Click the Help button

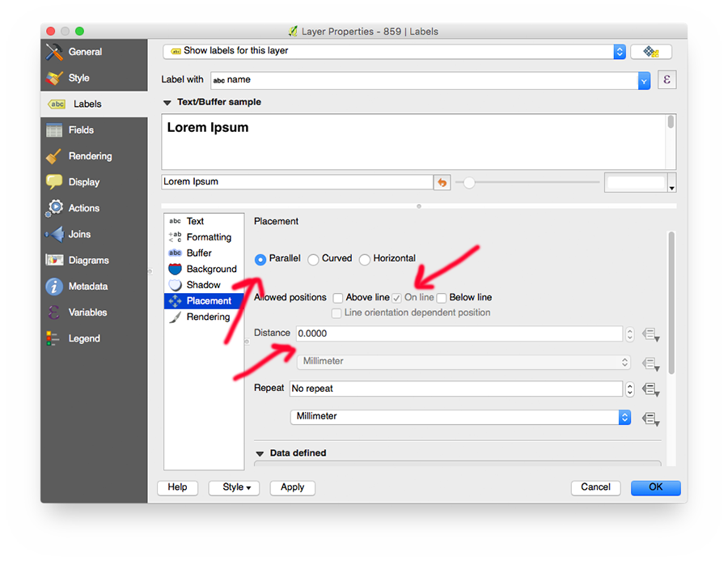click(x=177, y=487)
